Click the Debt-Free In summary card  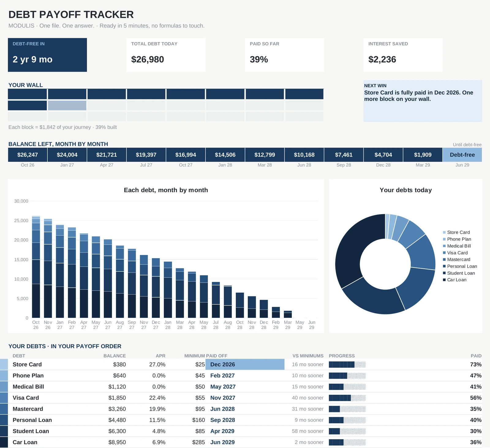[x=47, y=55]
